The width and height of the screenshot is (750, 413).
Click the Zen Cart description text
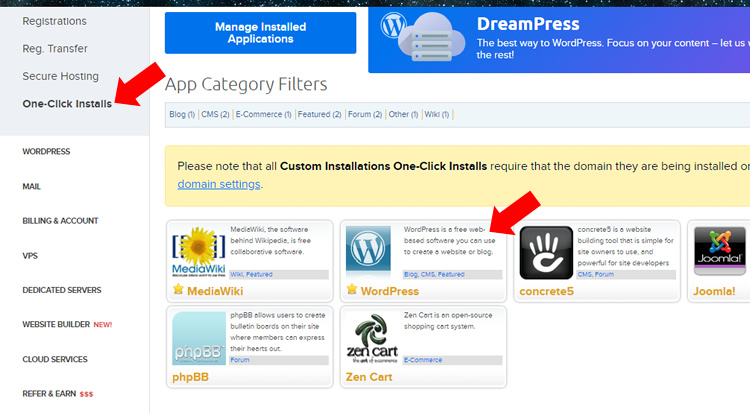click(x=448, y=321)
